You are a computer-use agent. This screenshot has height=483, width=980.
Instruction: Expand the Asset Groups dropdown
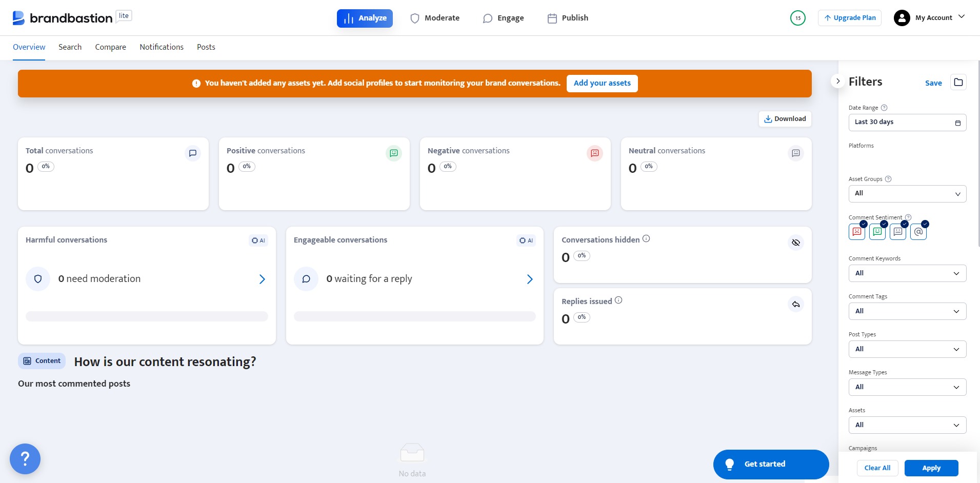(907, 194)
